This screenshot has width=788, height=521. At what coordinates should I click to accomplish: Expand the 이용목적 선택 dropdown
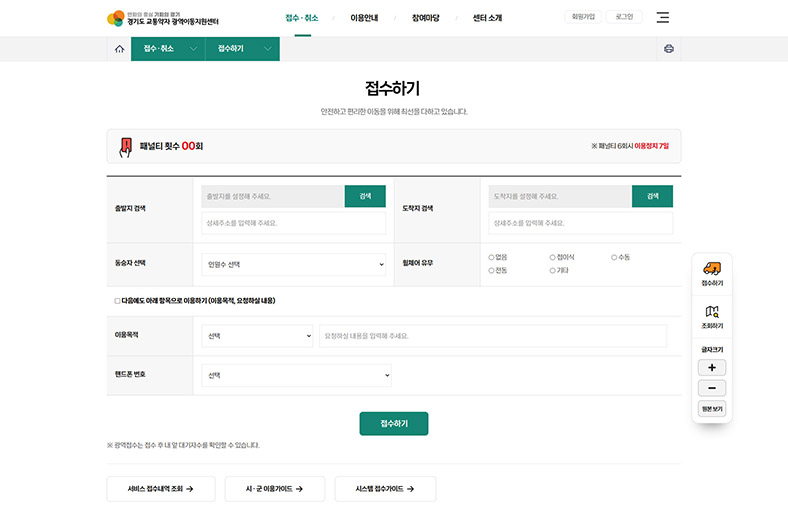click(257, 336)
